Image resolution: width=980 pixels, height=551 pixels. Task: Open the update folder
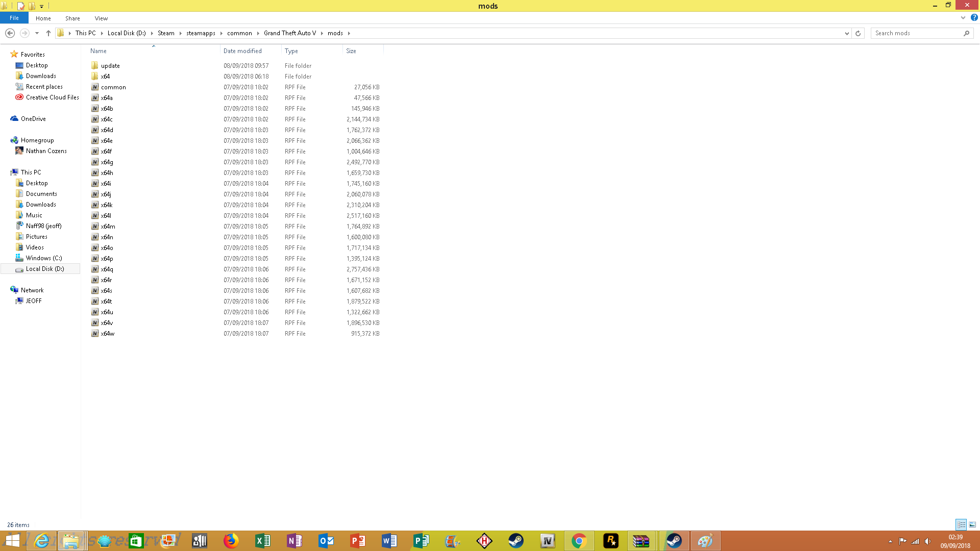click(110, 66)
